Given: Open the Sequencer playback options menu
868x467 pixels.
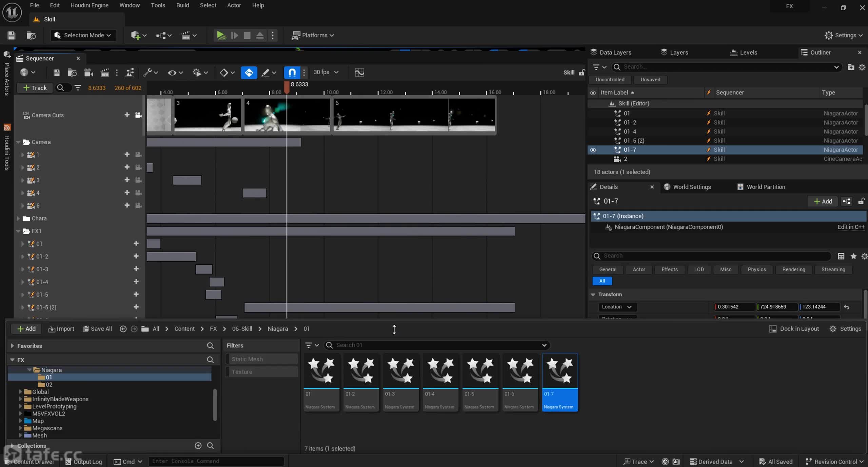Looking at the screenshot, I should pyautogui.click(x=200, y=73).
